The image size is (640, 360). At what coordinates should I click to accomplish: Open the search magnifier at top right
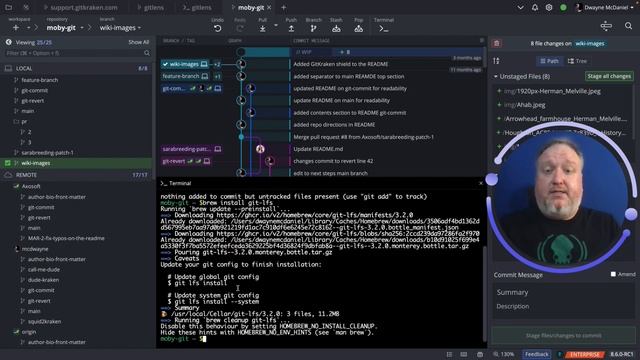point(628,26)
